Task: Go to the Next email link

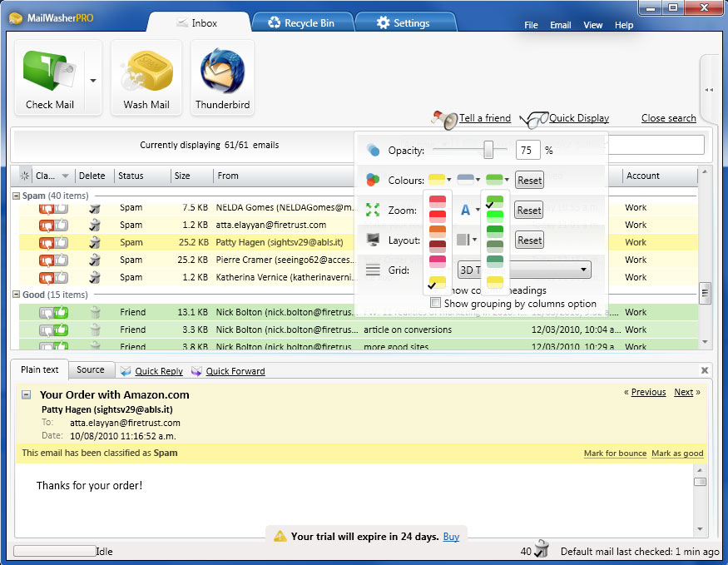Action: [x=683, y=392]
